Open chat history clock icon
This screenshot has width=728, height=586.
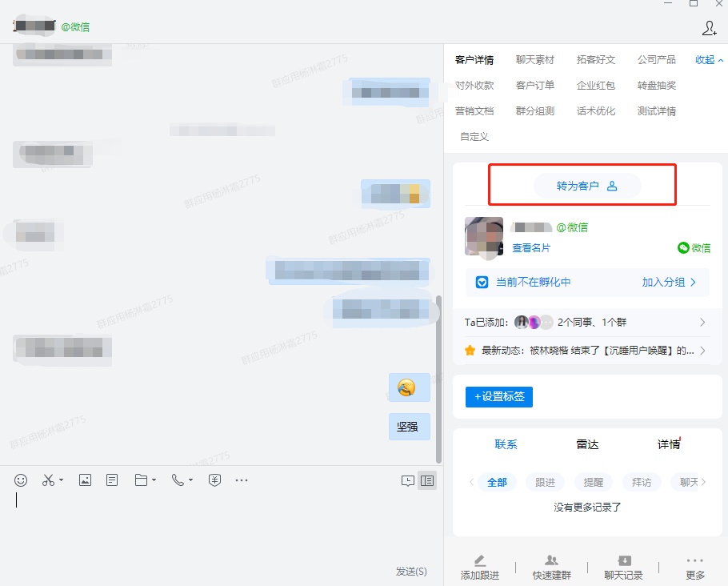(x=408, y=480)
